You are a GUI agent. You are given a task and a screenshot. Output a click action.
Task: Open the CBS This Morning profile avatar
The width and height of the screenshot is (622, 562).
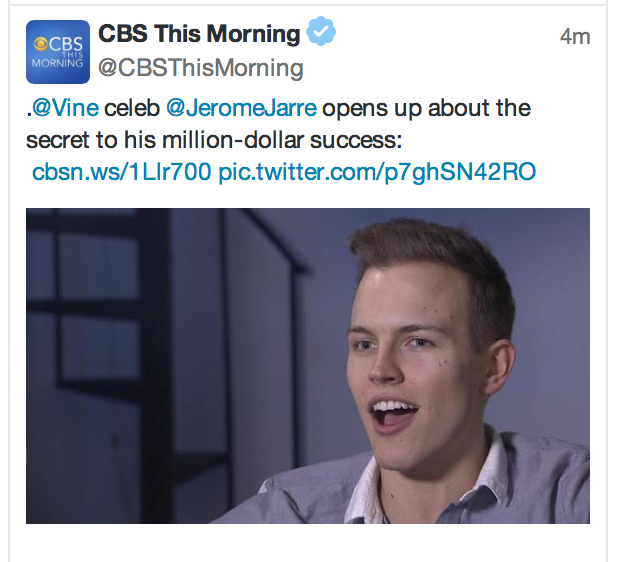click(57, 51)
